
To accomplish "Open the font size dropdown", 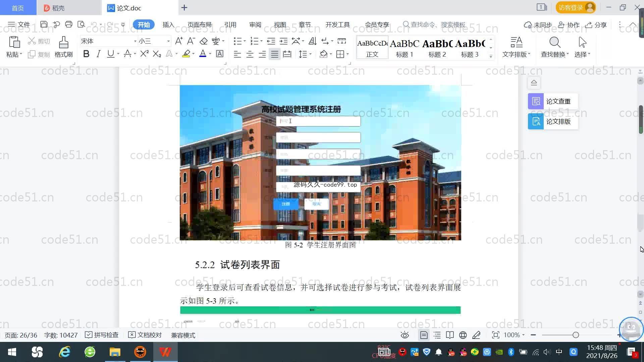I will tap(168, 41).
